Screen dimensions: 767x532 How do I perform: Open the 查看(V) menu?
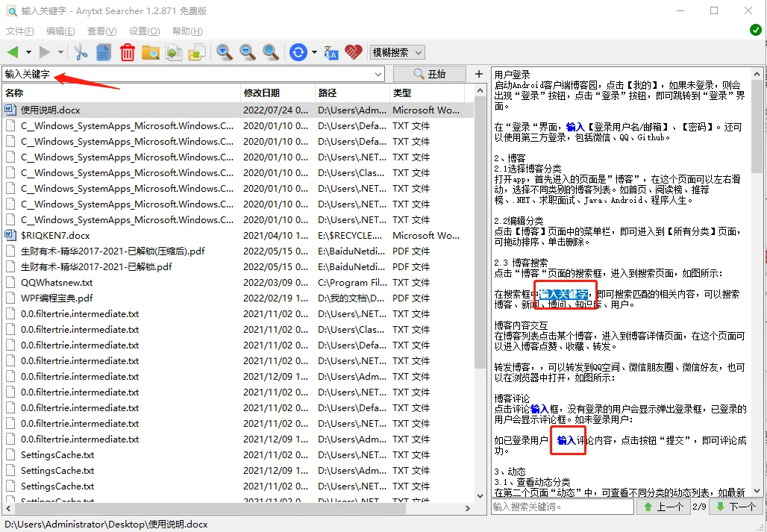(x=101, y=31)
